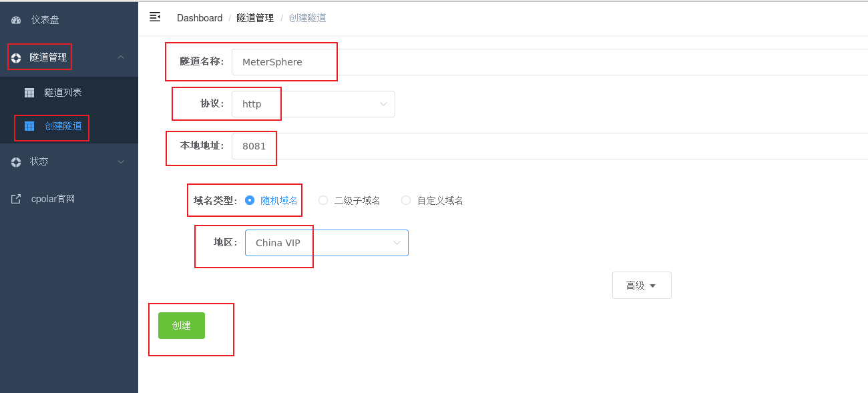Screen dimensions: 868x393
Task: Open the protocol http dropdown
Action: 313,104
